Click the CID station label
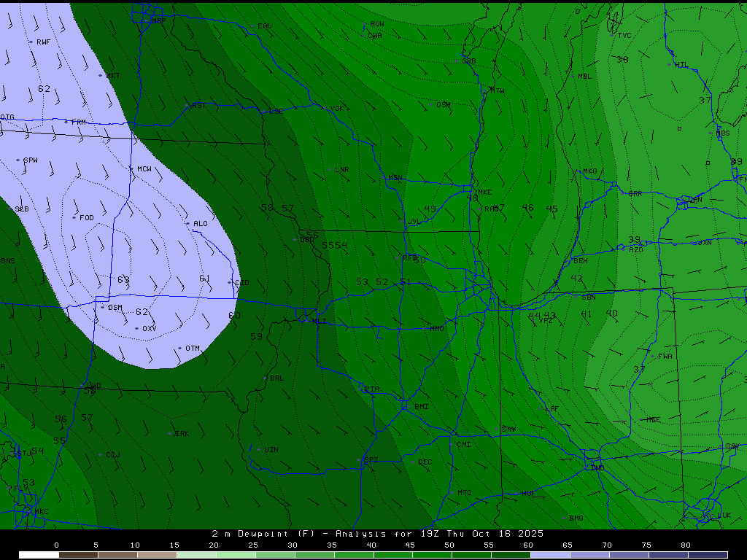Image resolution: width=747 pixels, height=560 pixels. [242, 283]
